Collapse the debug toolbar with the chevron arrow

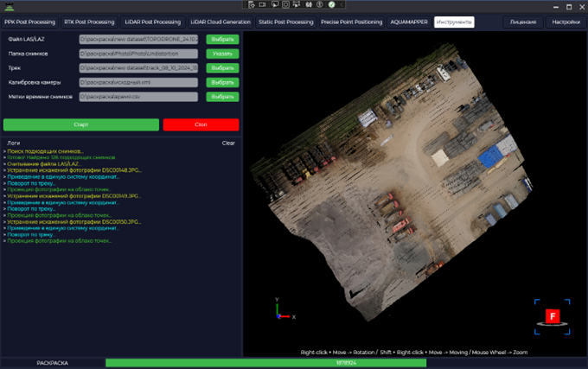(x=342, y=4)
